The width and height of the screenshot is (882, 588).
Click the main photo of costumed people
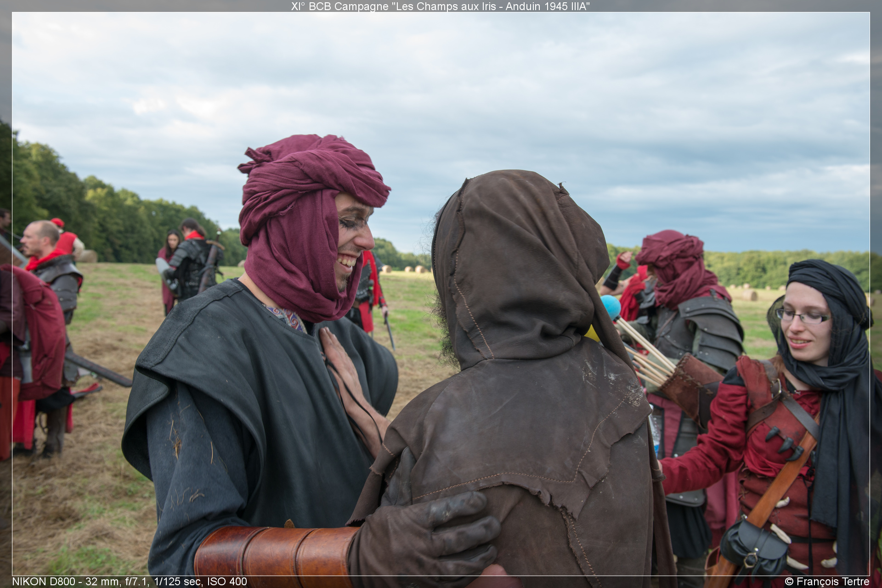(441, 294)
